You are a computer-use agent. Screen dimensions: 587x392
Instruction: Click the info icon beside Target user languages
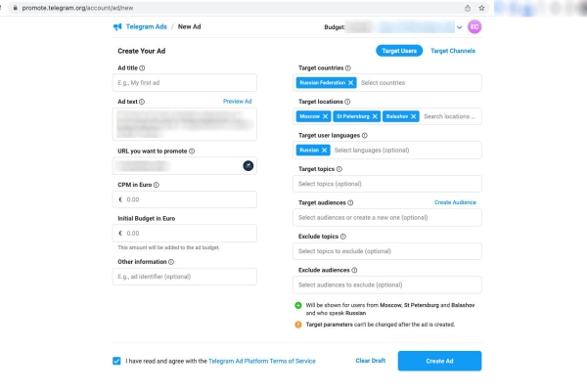click(x=365, y=136)
